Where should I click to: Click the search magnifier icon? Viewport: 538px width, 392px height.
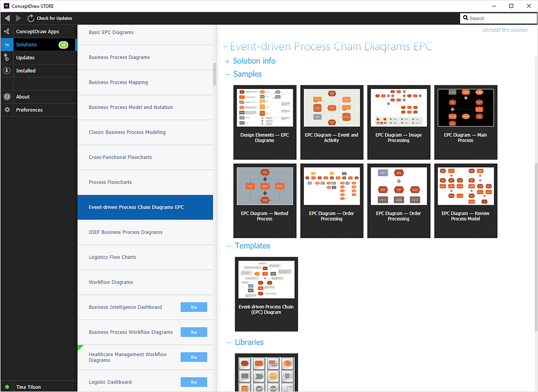(466, 18)
